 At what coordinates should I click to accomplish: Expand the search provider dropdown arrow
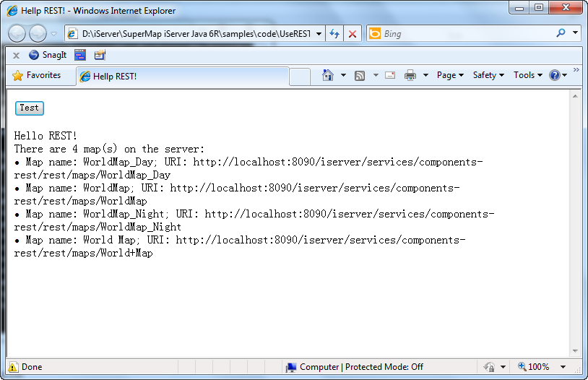pyautogui.click(x=576, y=33)
